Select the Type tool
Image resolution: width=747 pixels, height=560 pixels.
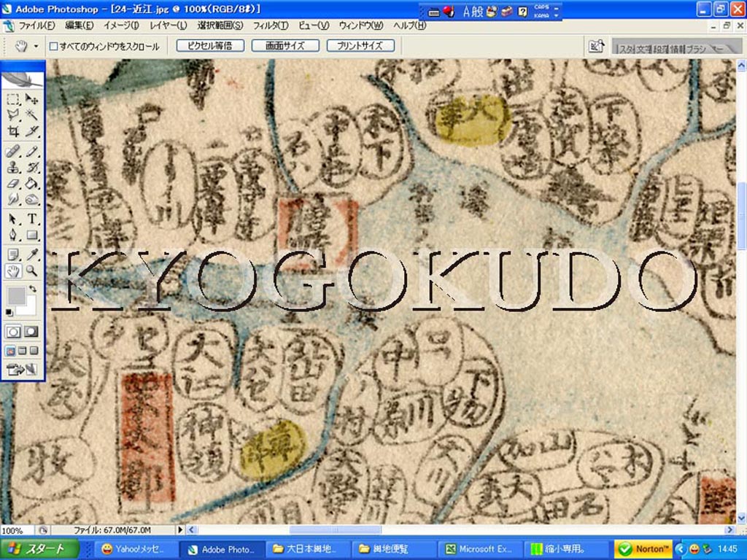tap(31, 219)
